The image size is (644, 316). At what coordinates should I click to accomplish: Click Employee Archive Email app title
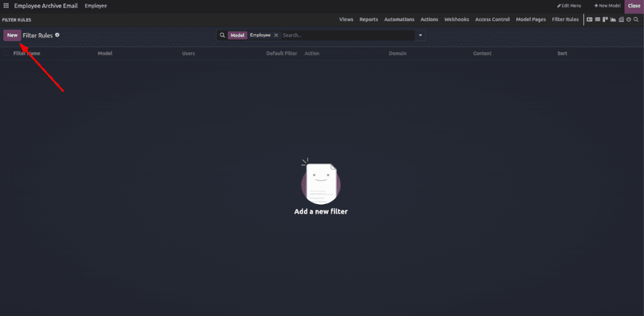[x=46, y=5]
